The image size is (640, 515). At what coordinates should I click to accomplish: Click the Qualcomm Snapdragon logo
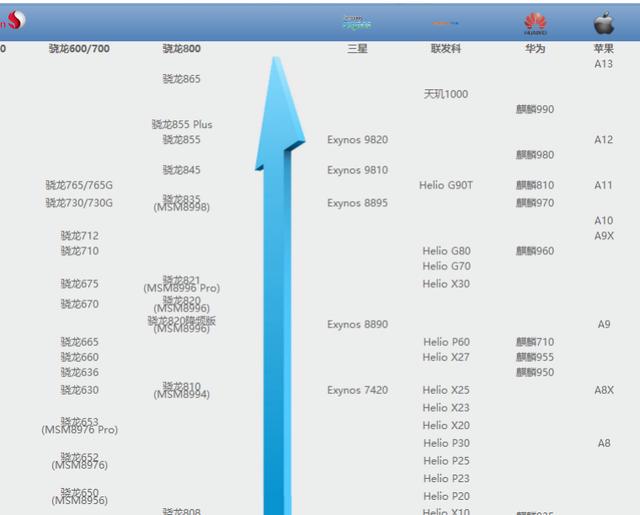pos(13,20)
